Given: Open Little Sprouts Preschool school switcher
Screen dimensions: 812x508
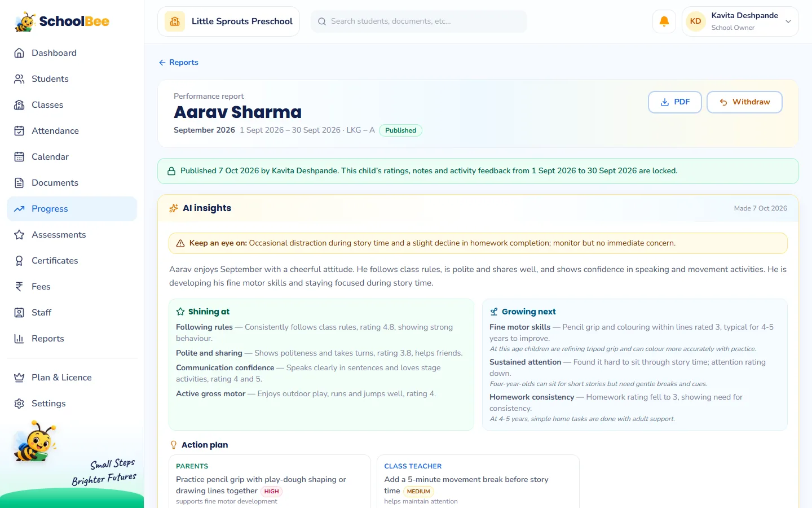Looking at the screenshot, I should click(x=228, y=21).
